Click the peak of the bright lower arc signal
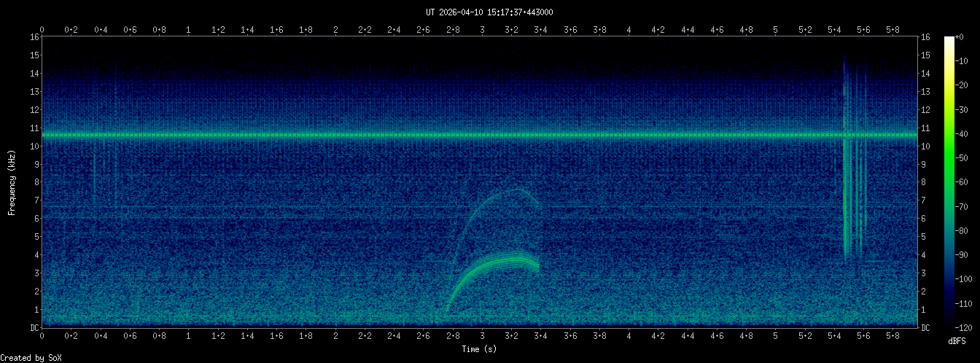The image size is (980, 363). point(516,258)
